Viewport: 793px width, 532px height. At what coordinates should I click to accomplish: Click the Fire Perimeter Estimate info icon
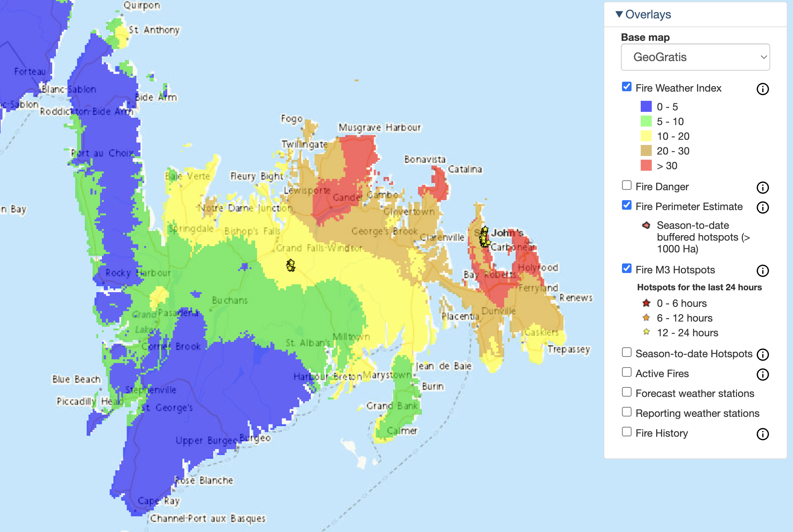(762, 208)
